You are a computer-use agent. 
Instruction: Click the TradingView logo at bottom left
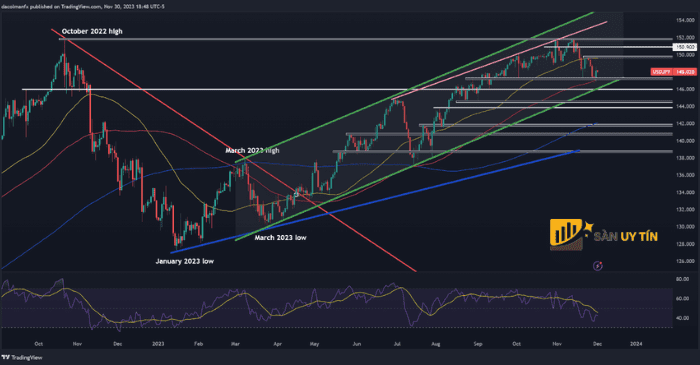coord(22,357)
